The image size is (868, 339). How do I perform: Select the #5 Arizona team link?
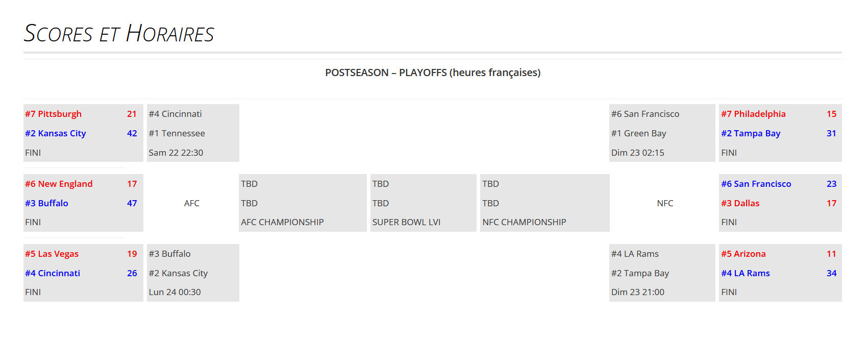pos(743,254)
